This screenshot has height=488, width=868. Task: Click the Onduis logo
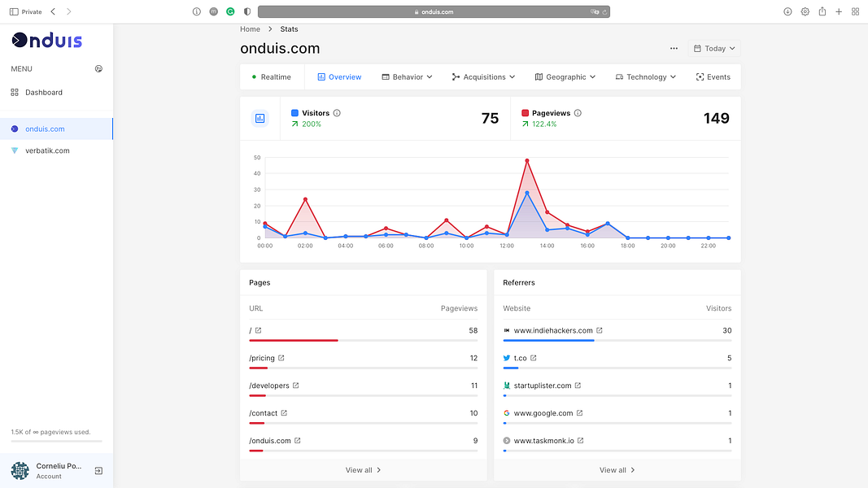pyautogui.click(x=46, y=39)
